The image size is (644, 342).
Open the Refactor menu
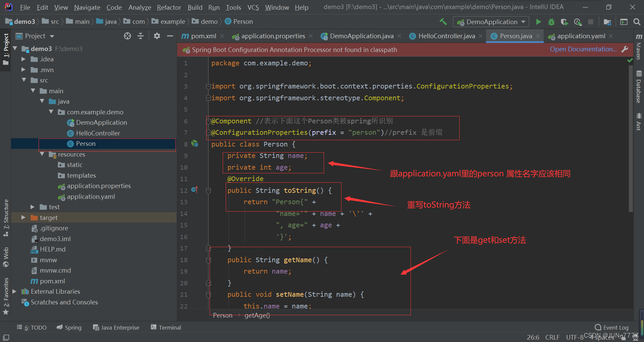[x=169, y=7]
